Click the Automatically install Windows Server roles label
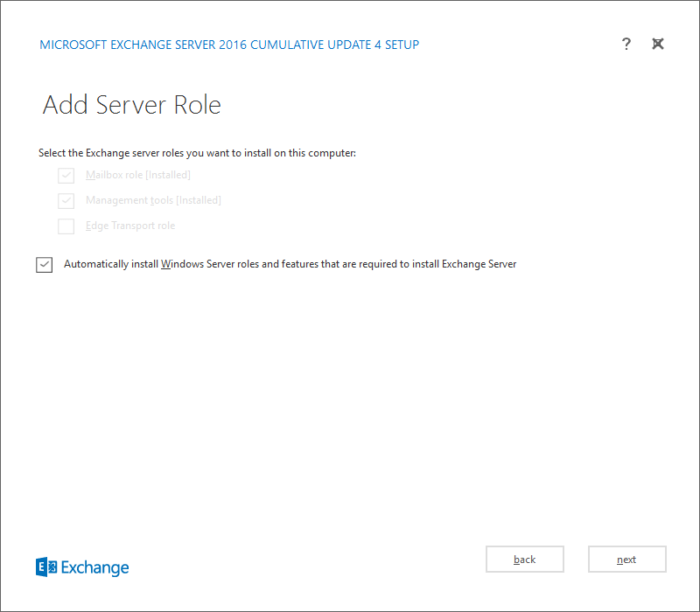Screen dimensions: 700x612 [x=290, y=264]
